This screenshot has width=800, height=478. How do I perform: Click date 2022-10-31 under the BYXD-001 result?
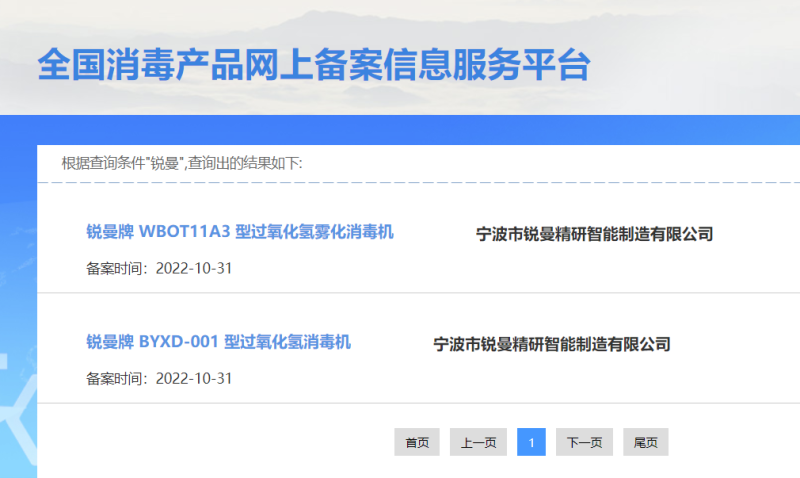(194, 378)
